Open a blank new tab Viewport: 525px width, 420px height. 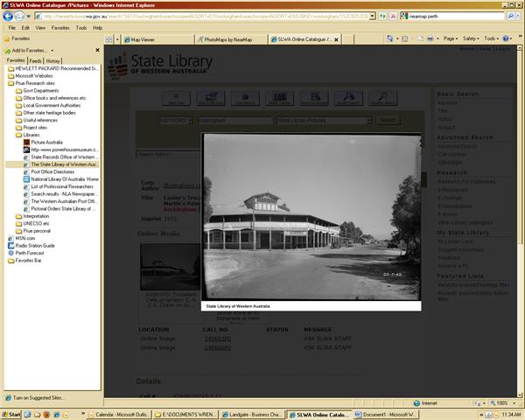pyautogui.click(x=347, y=39)
